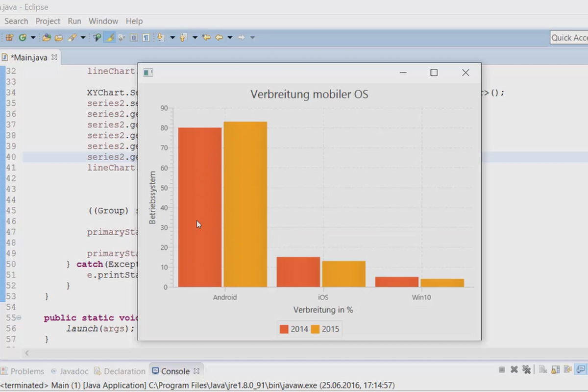Image resolution: width=588 pixels, height=392 pixels.
Task: Click the chart window's application icon
Action: (x=148, y=73)
